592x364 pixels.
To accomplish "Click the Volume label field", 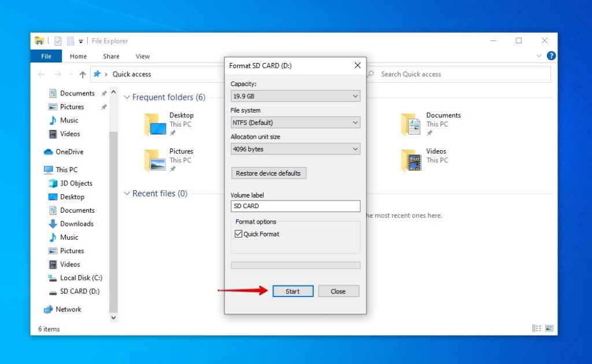I will coord(295,206).
